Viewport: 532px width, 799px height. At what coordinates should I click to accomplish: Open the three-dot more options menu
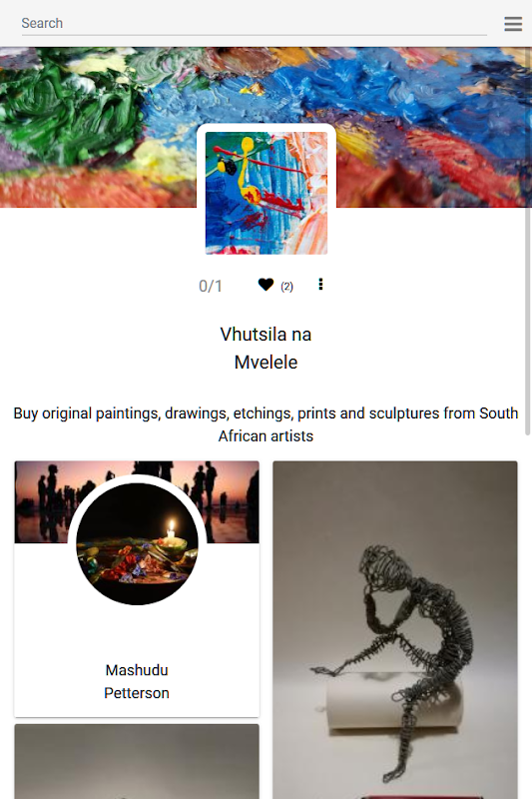point(320,285)
